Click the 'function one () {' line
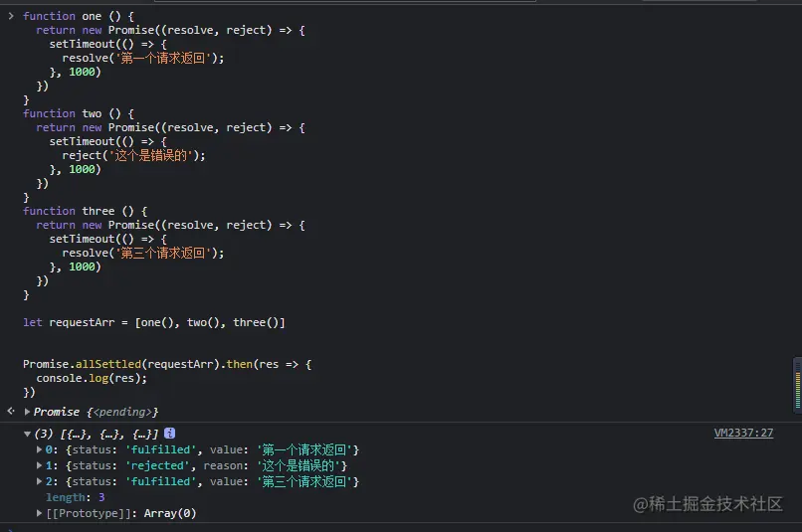 pos(79,16)
